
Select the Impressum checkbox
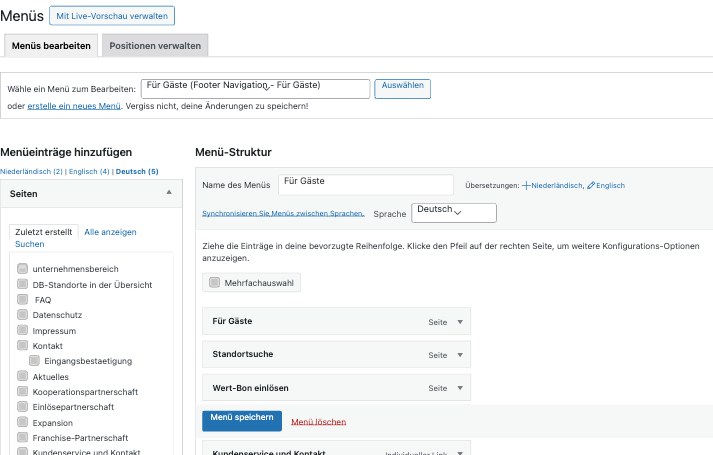pos(22,330)
